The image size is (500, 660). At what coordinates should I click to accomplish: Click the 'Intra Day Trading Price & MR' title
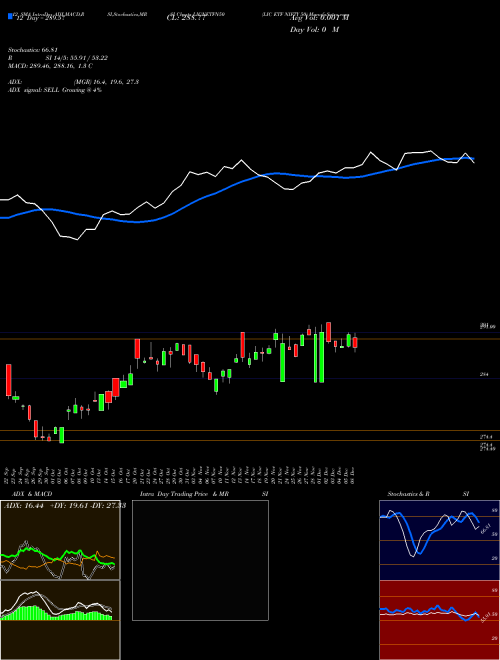pyautogui.click(x=184, y=494)
